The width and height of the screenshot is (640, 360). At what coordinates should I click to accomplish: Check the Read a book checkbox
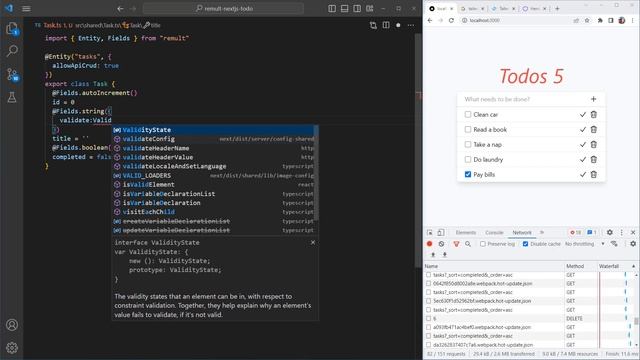[468, 130]
